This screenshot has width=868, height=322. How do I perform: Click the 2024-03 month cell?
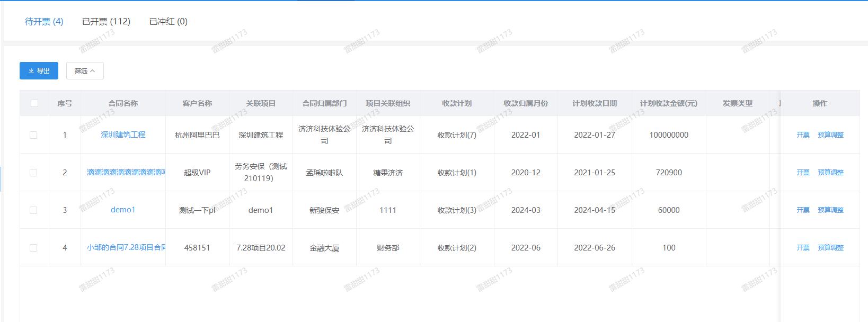[526, 210]
